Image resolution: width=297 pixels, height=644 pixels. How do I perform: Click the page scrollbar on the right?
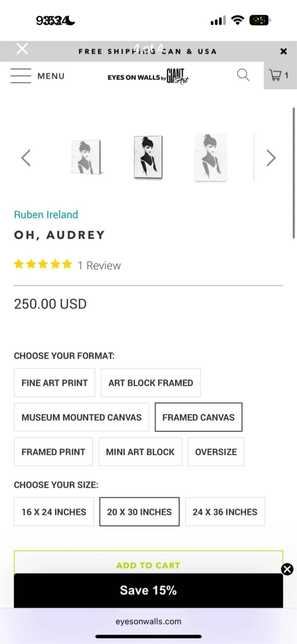[x=293, y=172]
